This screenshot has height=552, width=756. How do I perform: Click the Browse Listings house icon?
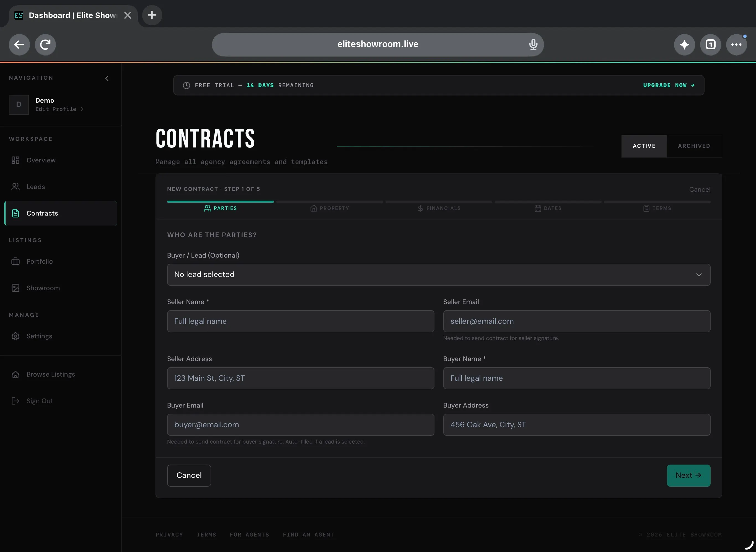[x=15, y=374]
